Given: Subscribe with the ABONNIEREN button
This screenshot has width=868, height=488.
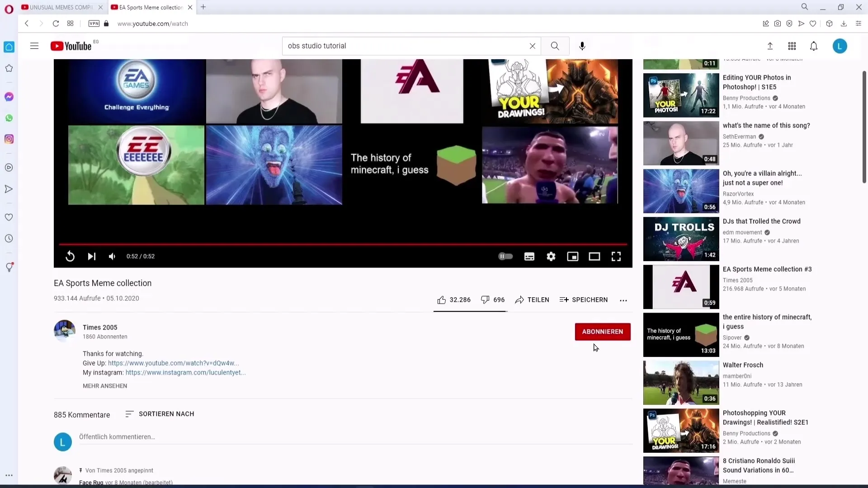Looking at the screenshot, I should point(603,332).
